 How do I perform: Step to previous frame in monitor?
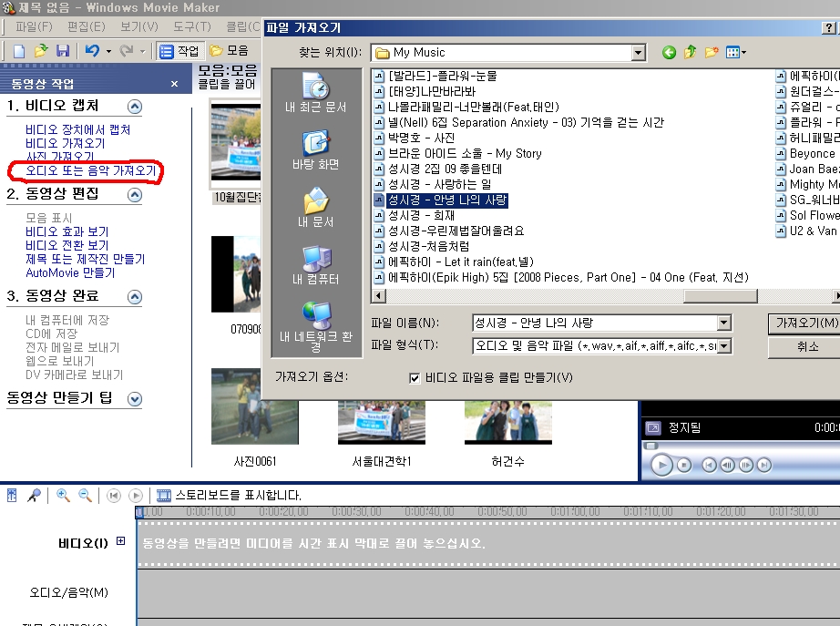tap(728, 466)
